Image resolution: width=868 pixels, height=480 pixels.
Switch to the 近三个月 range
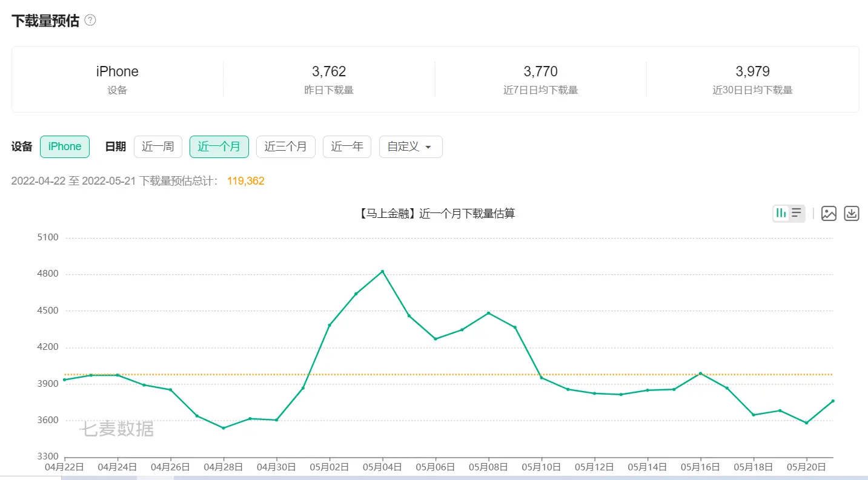point(285,146)
